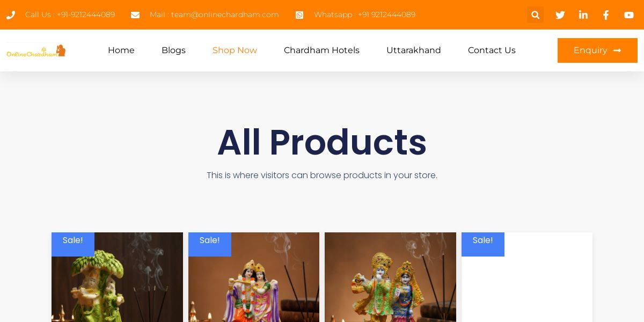This screenshot has height=322, width=644.
Task: Open the YouTube channel icon
Action: (x=629, y=15)
